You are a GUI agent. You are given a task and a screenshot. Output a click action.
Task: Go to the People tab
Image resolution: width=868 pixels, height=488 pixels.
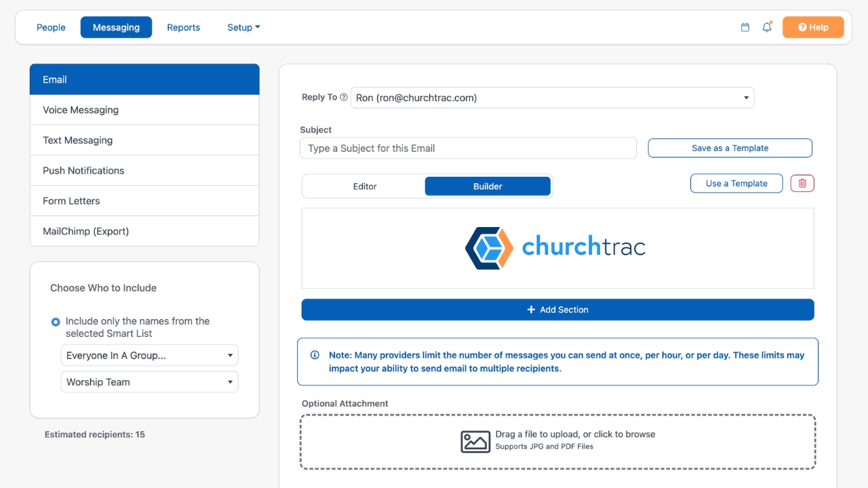[51, 27]
